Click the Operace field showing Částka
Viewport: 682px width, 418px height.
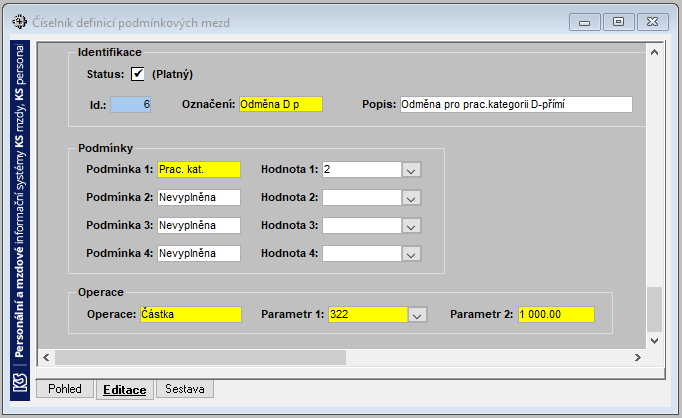[x=191, y=314]
